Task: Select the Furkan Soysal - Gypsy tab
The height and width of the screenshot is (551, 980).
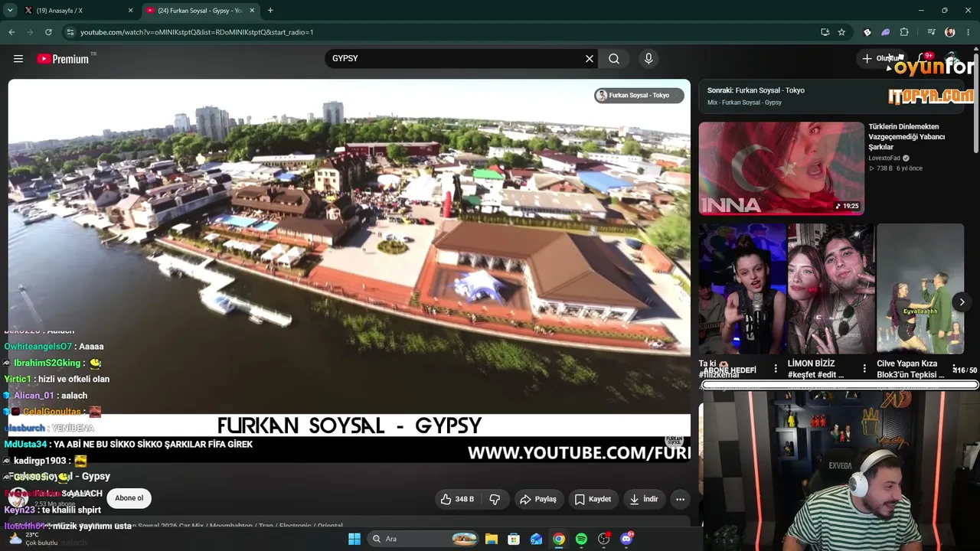Action: 201,11
